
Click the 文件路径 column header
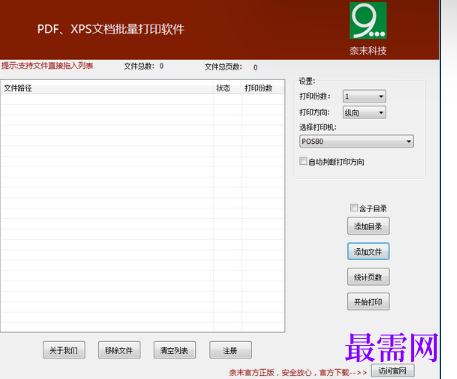[x=107, y=88]
